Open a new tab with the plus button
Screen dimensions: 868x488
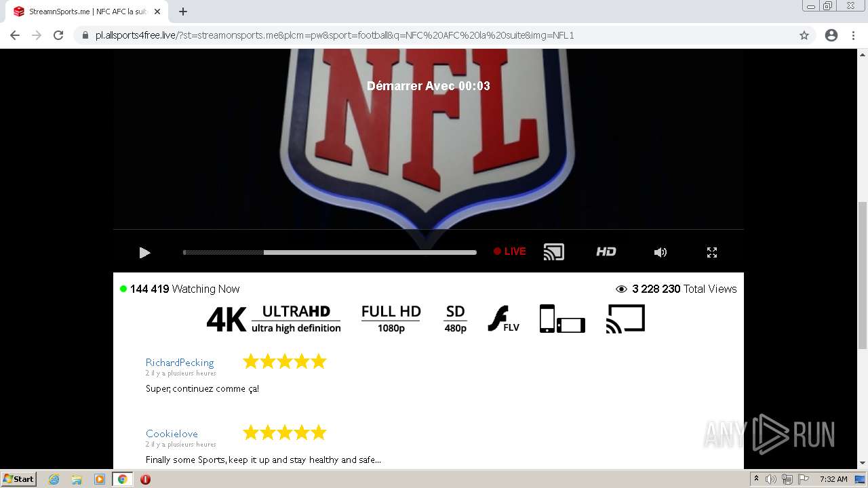[x=183, y=12]
